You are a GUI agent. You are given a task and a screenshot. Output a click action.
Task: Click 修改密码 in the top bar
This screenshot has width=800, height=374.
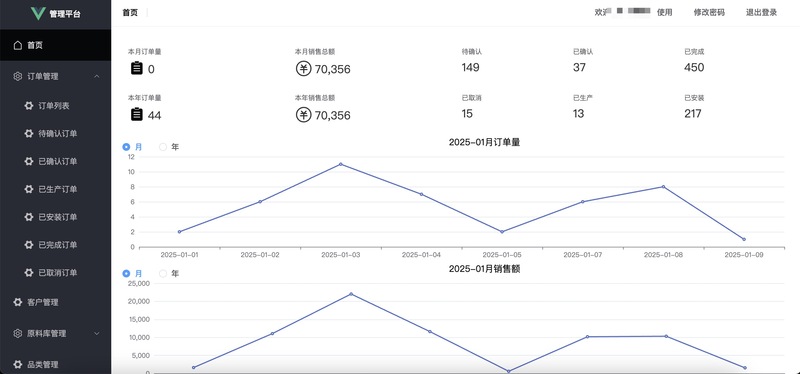pos(709,13)
